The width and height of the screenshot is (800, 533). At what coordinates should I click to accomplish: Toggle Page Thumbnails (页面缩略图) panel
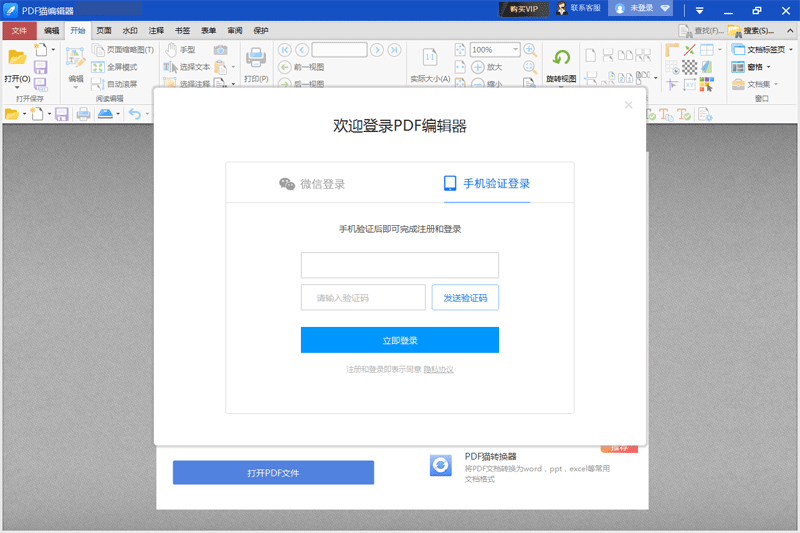tap(122, 50)
